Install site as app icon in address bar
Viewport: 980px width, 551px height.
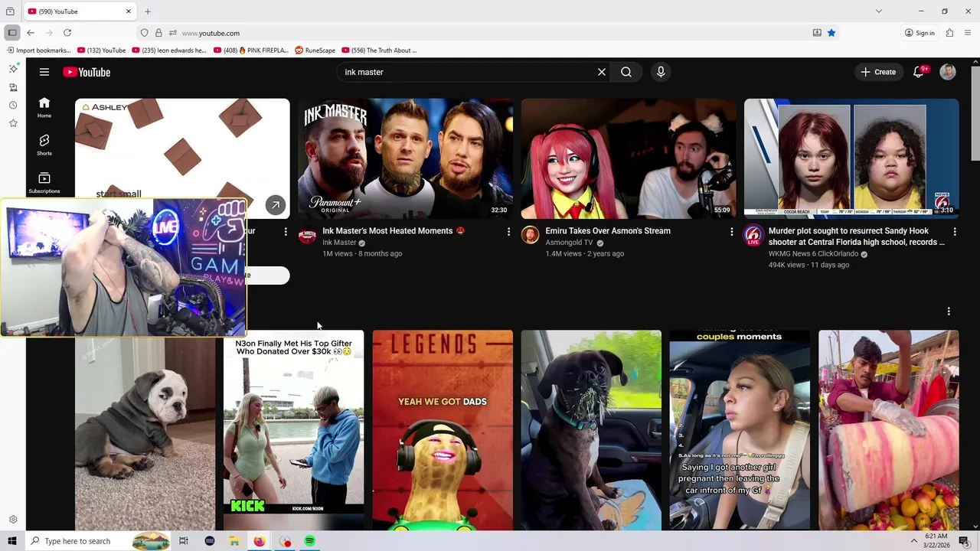click(x=817, y=33)
